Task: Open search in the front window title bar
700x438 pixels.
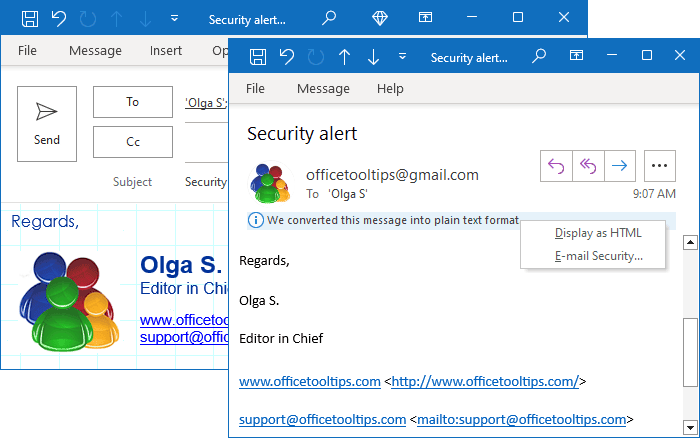Action: (x=539, y=56)
